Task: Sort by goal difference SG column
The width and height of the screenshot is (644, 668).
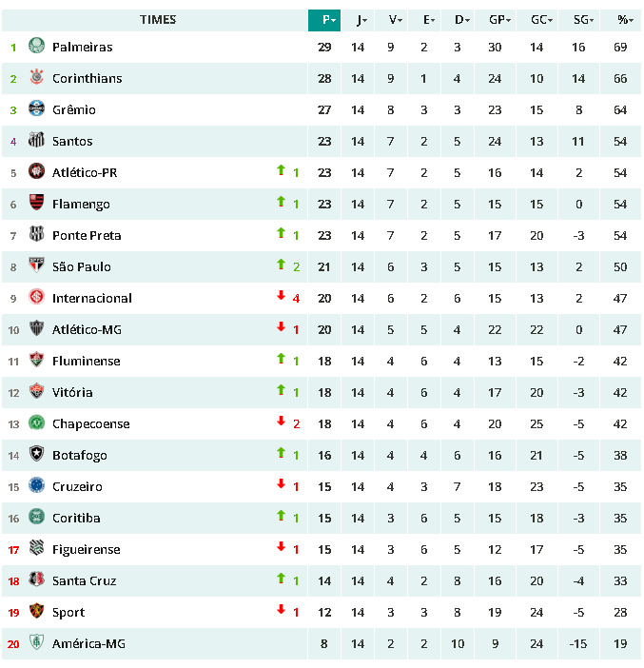Action: point(579,20)
